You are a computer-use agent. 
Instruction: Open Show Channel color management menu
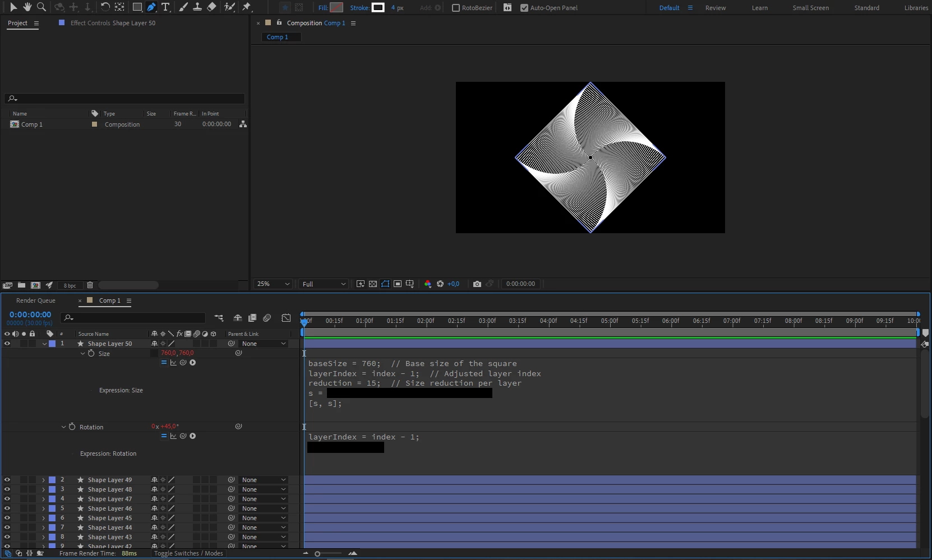(428, 284)
